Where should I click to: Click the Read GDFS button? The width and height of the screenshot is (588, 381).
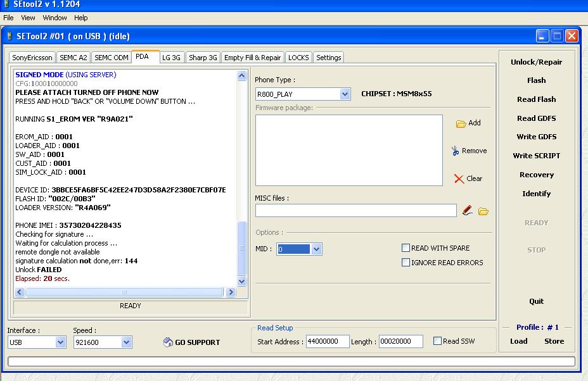coord(536,118)
